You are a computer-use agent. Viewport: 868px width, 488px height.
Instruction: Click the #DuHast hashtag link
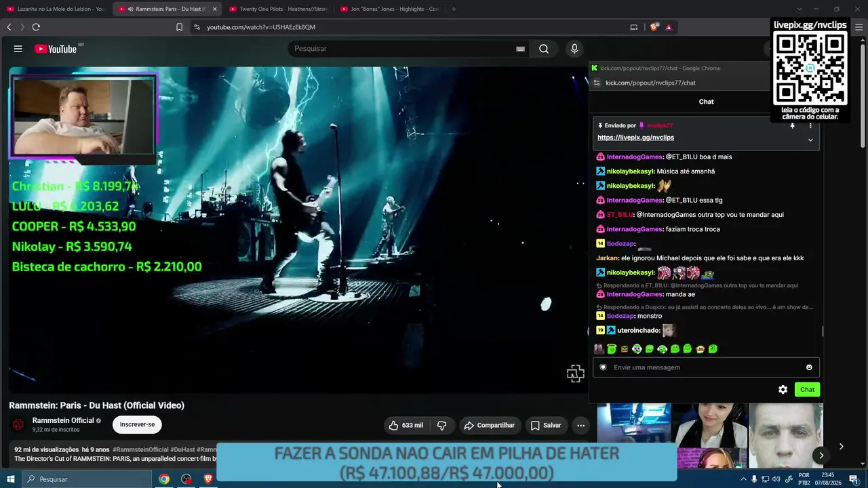182,449
